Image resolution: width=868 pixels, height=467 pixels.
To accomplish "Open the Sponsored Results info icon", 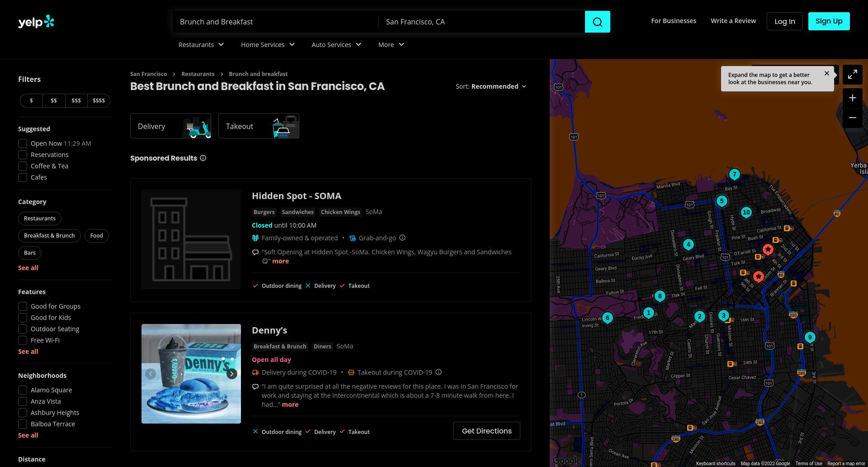I will point(203,158).
